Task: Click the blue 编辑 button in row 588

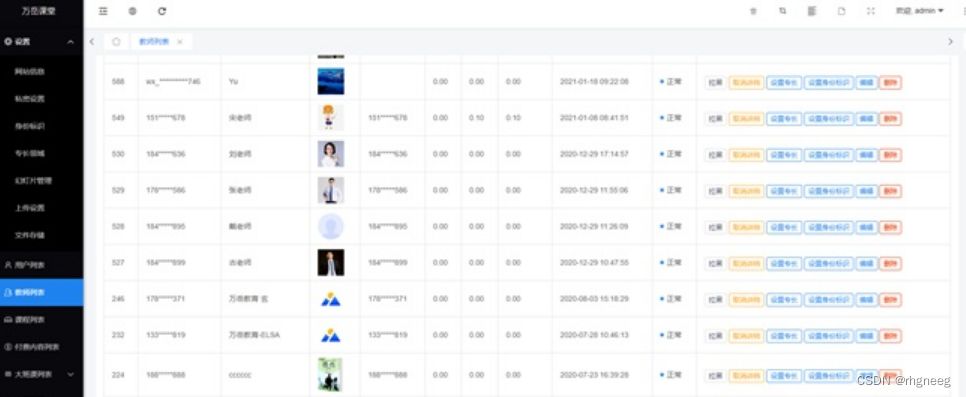Action: point(866,83)
